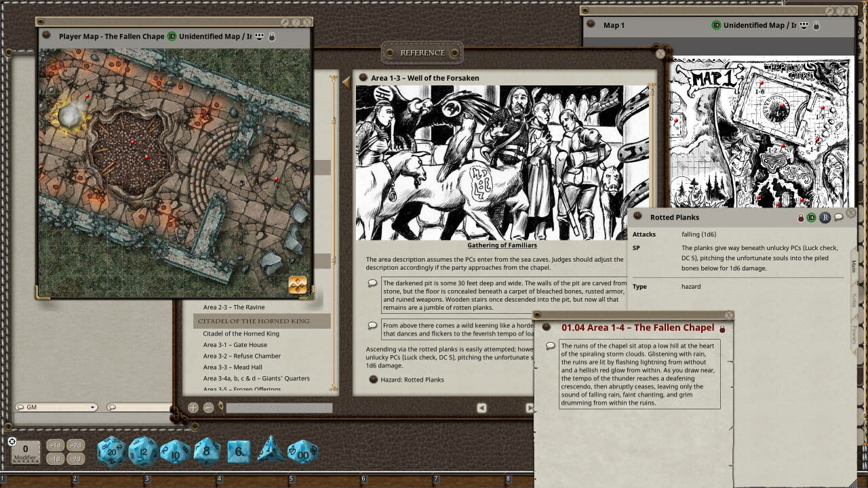This screenshot has width=868, height=488.
Task: Toggle the ID status on Map 1
Action: coord(716,25)
